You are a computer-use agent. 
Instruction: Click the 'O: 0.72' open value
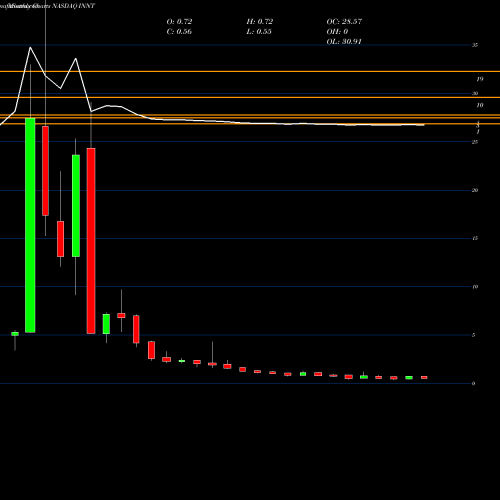[179, 22]
